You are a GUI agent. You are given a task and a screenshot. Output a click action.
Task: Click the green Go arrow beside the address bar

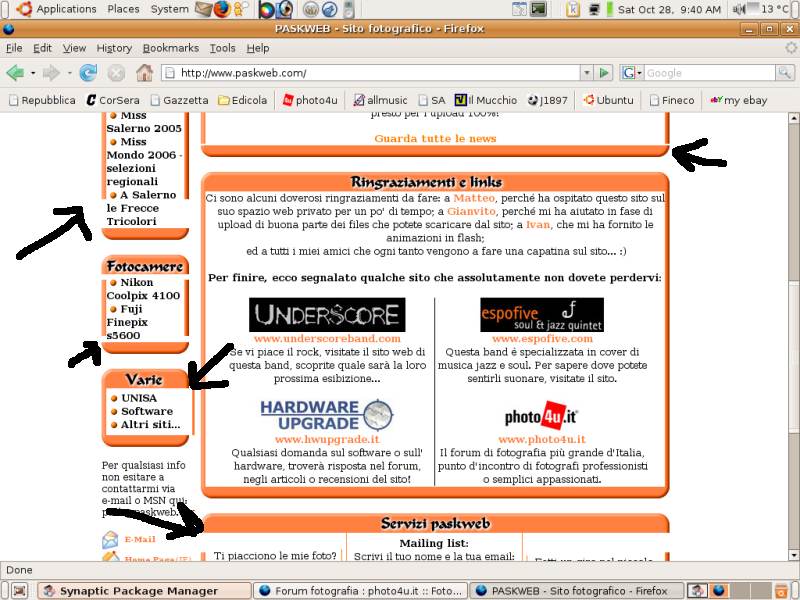point(604,73)
